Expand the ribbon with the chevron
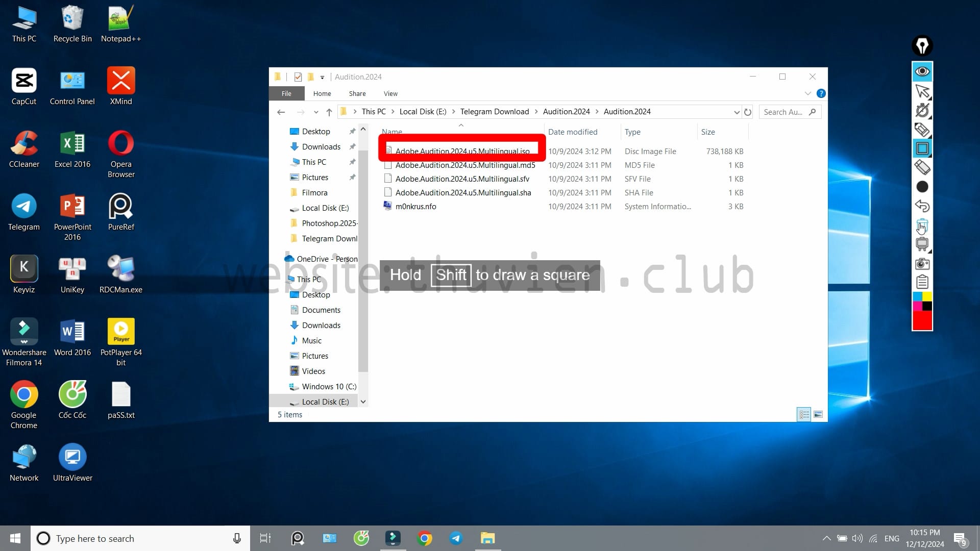 807,93
